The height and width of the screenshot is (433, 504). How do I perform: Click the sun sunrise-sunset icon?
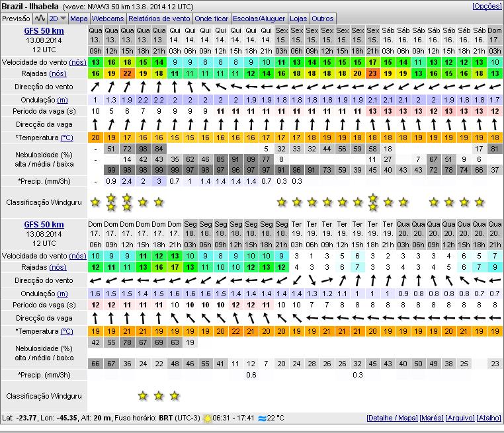(x=207, y=418)
